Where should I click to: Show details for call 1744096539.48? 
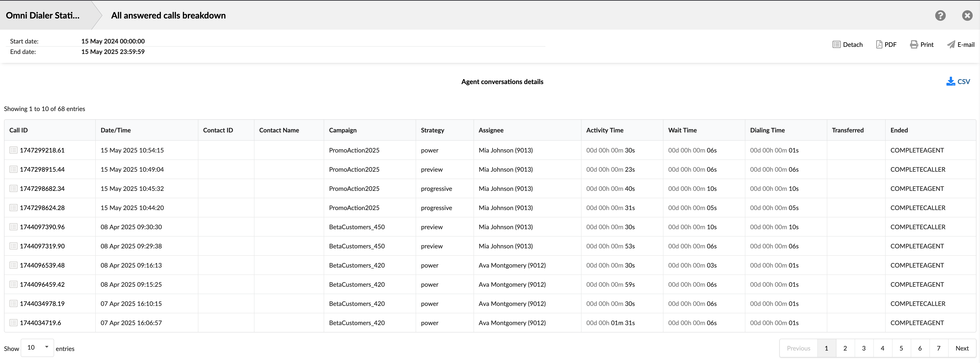pyautogui.click(x=13, y=265)
